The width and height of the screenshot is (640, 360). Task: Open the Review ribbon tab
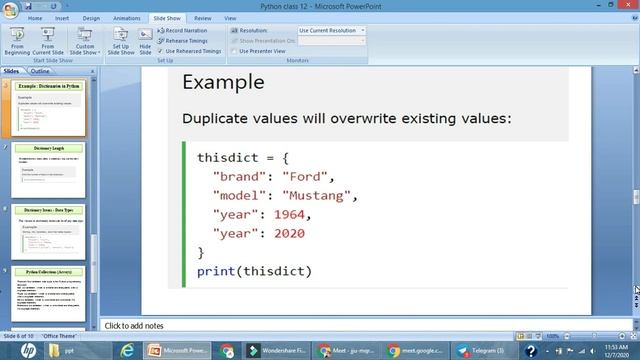tap(202, 18)
